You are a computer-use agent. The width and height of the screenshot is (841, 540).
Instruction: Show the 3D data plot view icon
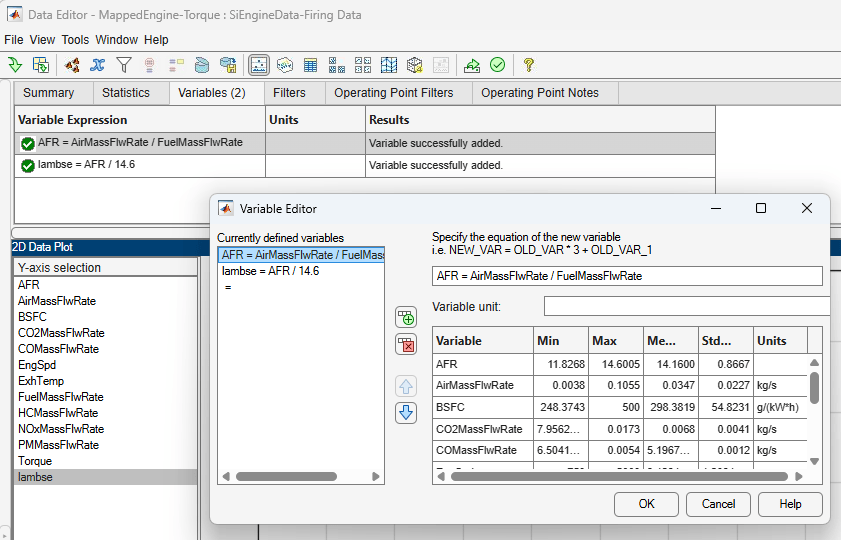click(285, 65)
